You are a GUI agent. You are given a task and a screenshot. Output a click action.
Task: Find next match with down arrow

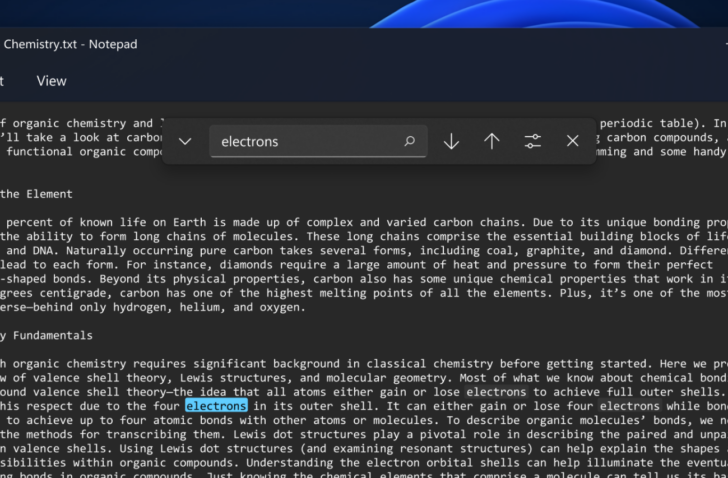click(x=451, y=141)
